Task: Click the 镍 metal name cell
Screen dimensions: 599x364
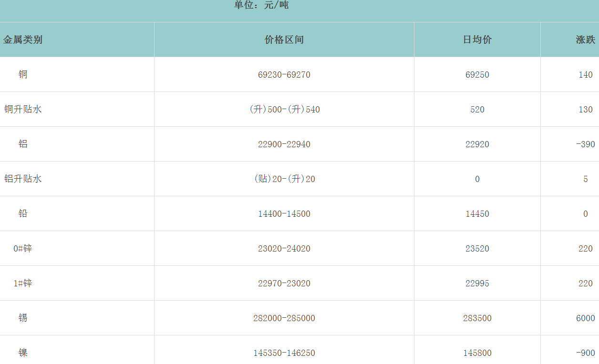Action: (23, 353)
